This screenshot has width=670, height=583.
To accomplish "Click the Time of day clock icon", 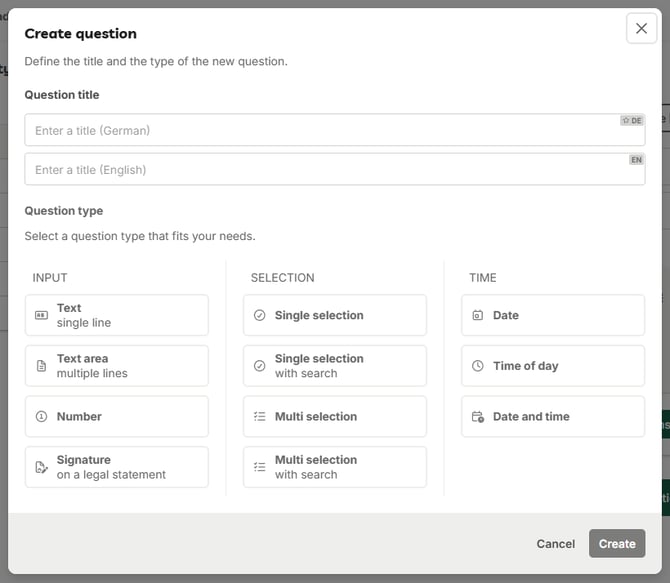I will click(478, 366).
